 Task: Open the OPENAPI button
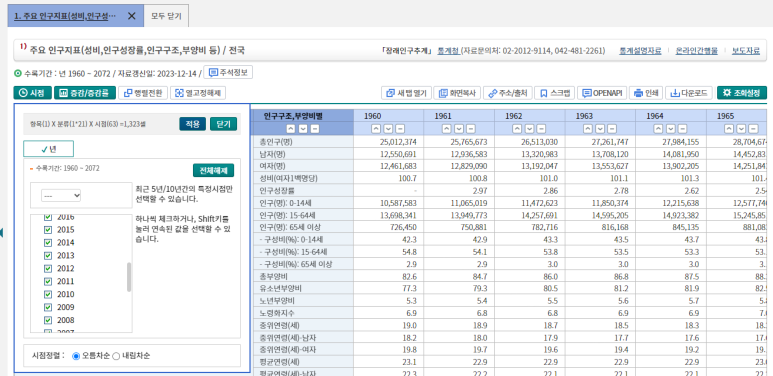602,93
